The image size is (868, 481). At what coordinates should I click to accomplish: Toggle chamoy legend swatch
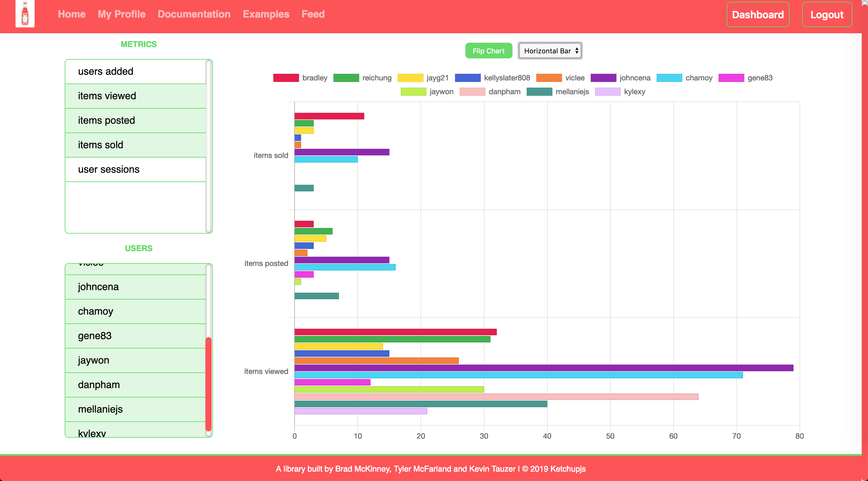point(669,78)
